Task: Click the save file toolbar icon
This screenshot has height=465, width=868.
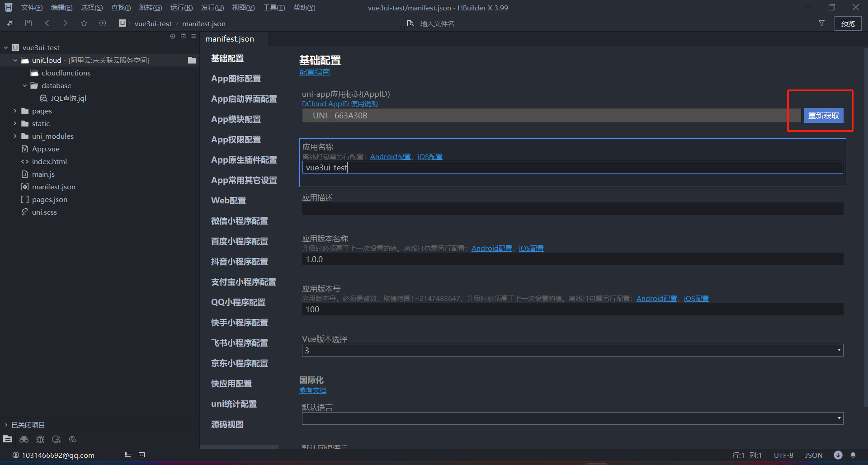Action: point(28,23)
